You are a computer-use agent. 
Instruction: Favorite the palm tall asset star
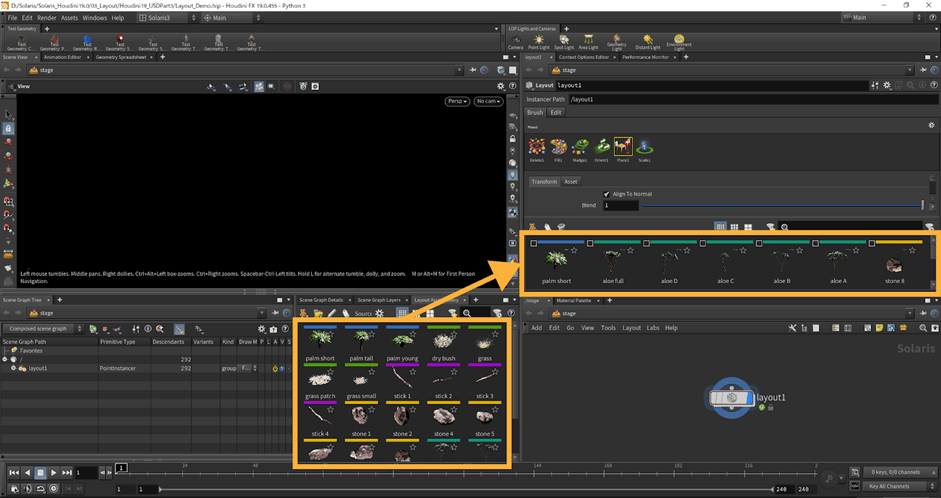[x=371, y=334]
